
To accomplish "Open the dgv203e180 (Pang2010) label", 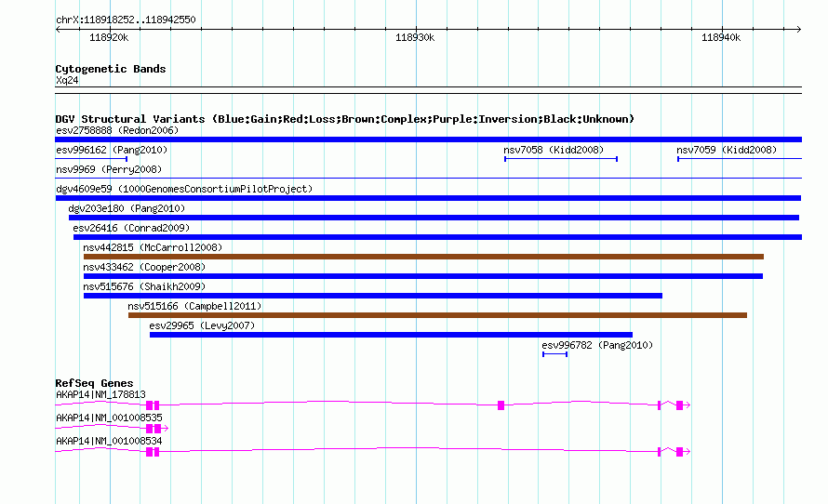I will 127,208.
